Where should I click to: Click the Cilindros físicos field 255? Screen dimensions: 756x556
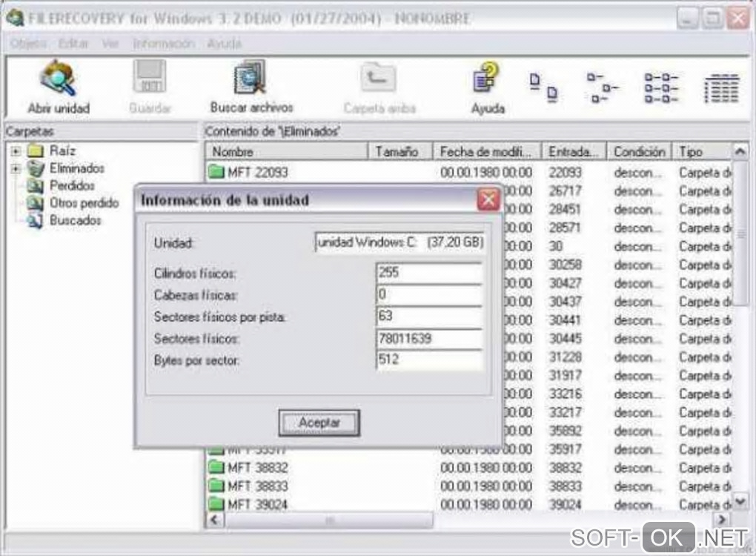pyautogui.click(x=428, y=273)
